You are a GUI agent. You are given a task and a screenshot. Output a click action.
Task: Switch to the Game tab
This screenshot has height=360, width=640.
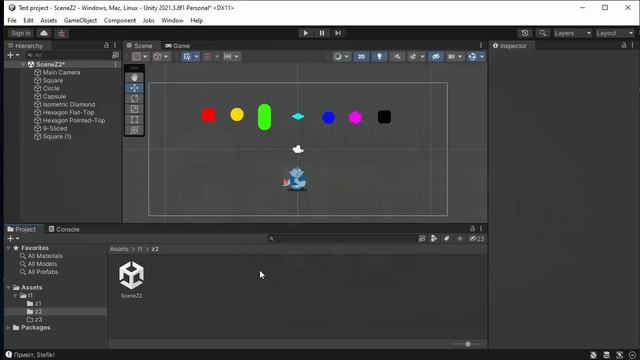(x=178, y=46)
